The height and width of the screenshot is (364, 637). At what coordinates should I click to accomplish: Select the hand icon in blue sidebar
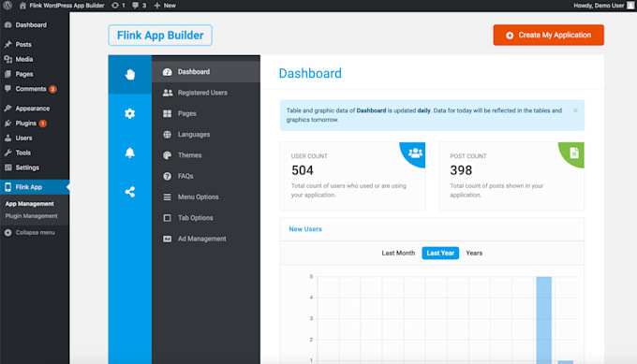pyautogui.click(x=129, y=74)
